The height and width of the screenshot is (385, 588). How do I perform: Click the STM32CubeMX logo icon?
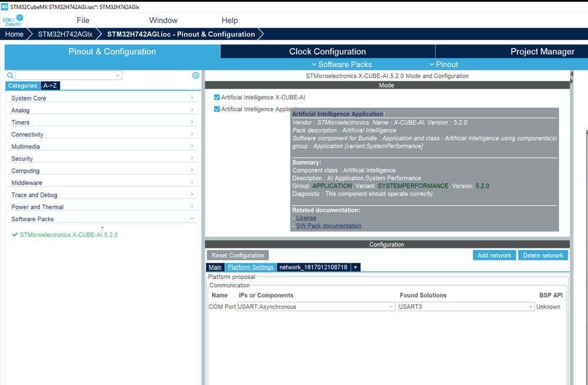[x=13, y=20]
